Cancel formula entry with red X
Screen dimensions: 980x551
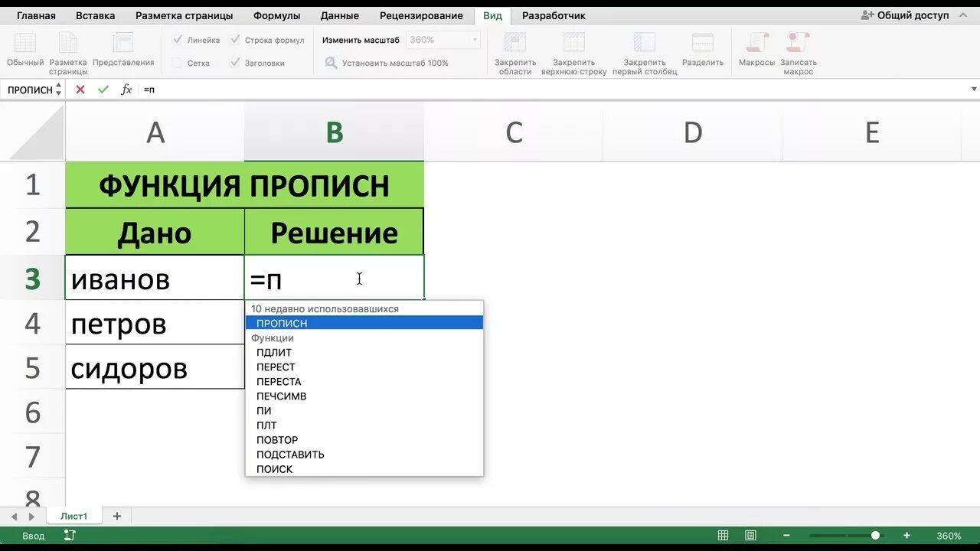pos(80,90)
